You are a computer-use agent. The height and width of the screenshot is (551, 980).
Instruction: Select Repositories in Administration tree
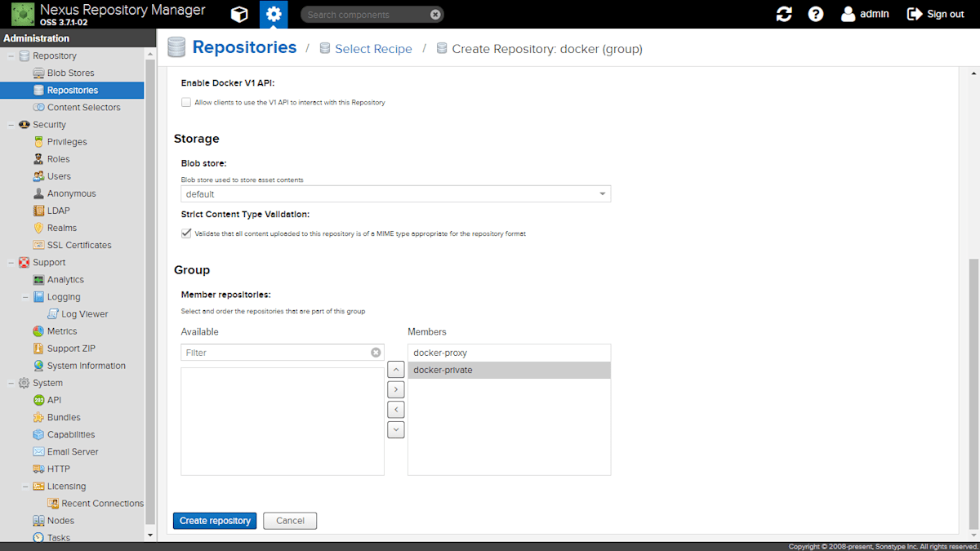pyautogui.click(x=72, y=90)
